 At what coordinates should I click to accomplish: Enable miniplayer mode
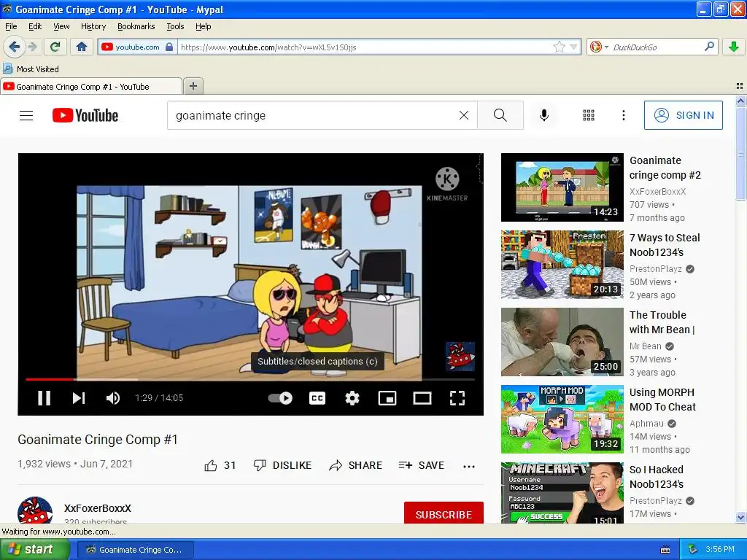click(x=387, y=398)
